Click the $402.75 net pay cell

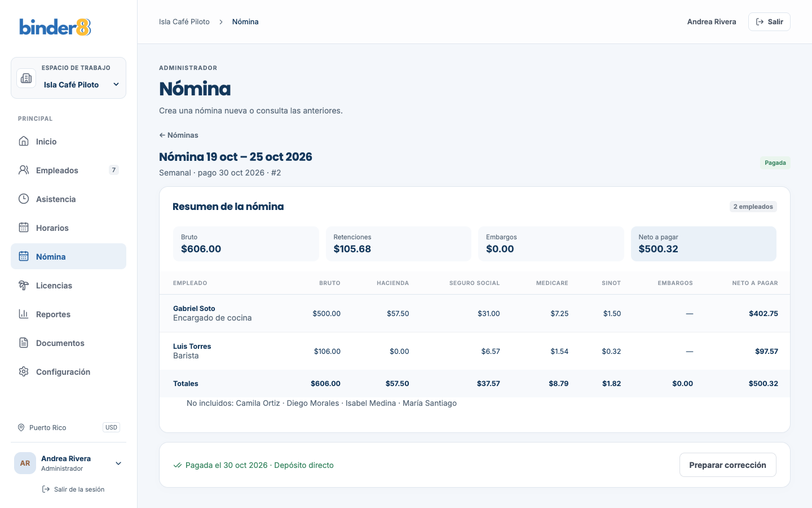764,313
